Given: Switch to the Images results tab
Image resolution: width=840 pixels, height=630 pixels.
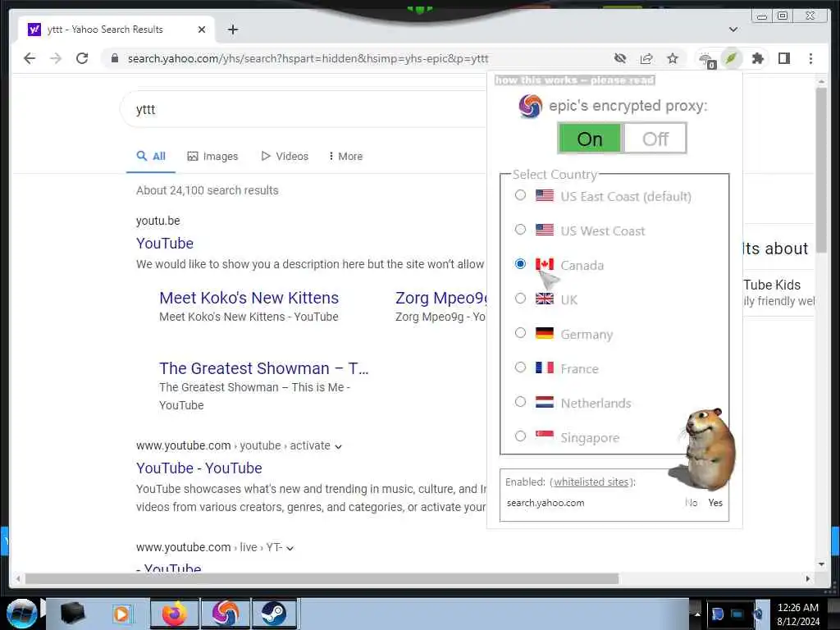Looking at the screenshot, I should click(x=212, y=156).
